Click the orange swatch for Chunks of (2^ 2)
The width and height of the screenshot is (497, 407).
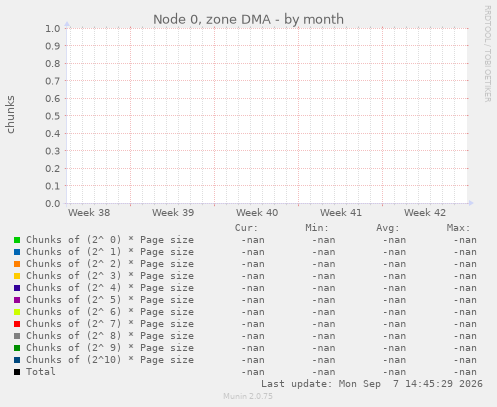[x=17, y=264]
